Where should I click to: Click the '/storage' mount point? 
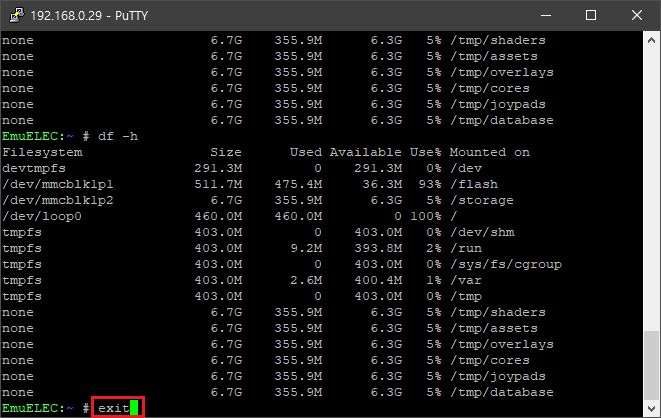point(482,201)
